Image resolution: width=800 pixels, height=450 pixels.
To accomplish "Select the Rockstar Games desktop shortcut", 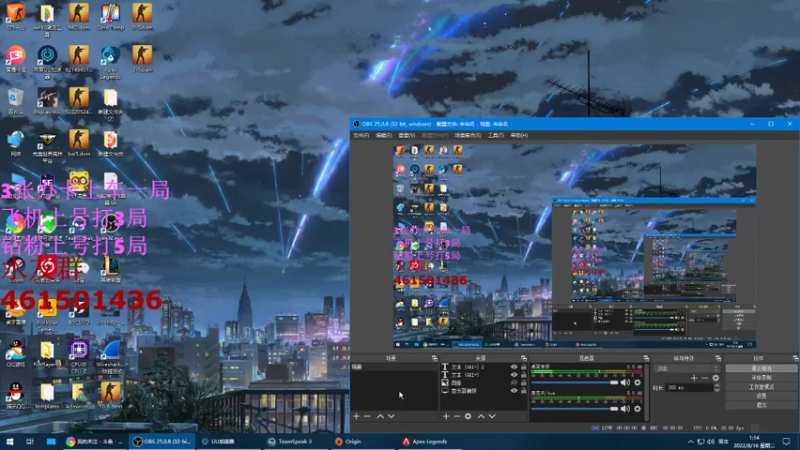I will pos(47,315).
